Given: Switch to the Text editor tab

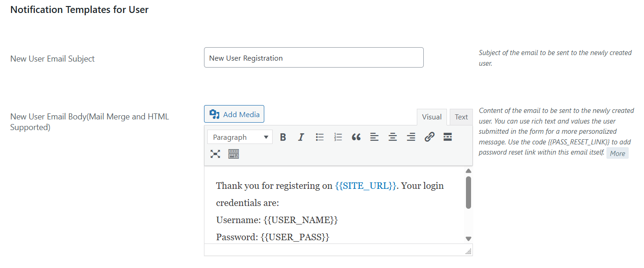Looking at the screenshot, I should (461, 117).
